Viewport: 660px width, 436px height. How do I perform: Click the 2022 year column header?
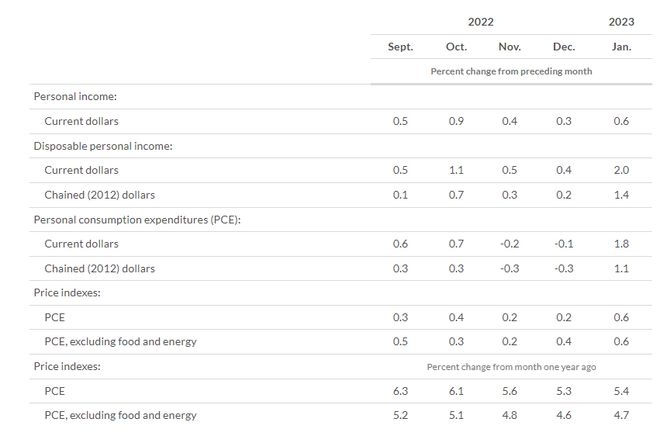coord(480,21)
